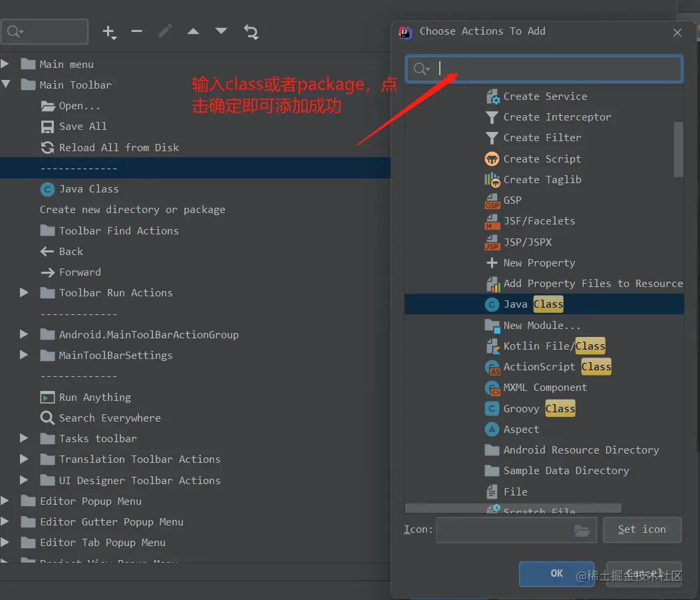
Task: Select Android Resource Directory entry
Action: pyautogui.click(x=581, y=450)
